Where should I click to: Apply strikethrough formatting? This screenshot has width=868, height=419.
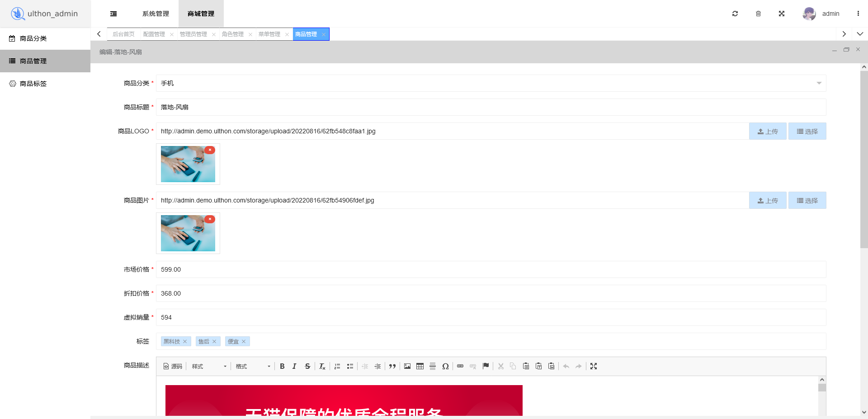click(307, 366)
